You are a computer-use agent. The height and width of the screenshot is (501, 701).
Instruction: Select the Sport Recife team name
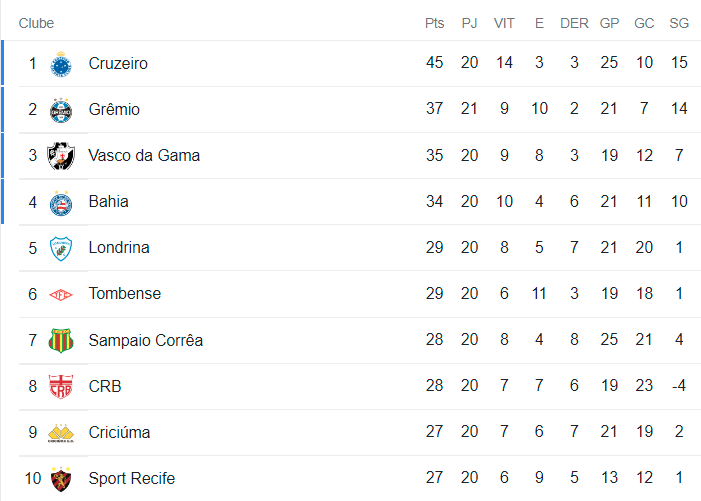(131, 478)
